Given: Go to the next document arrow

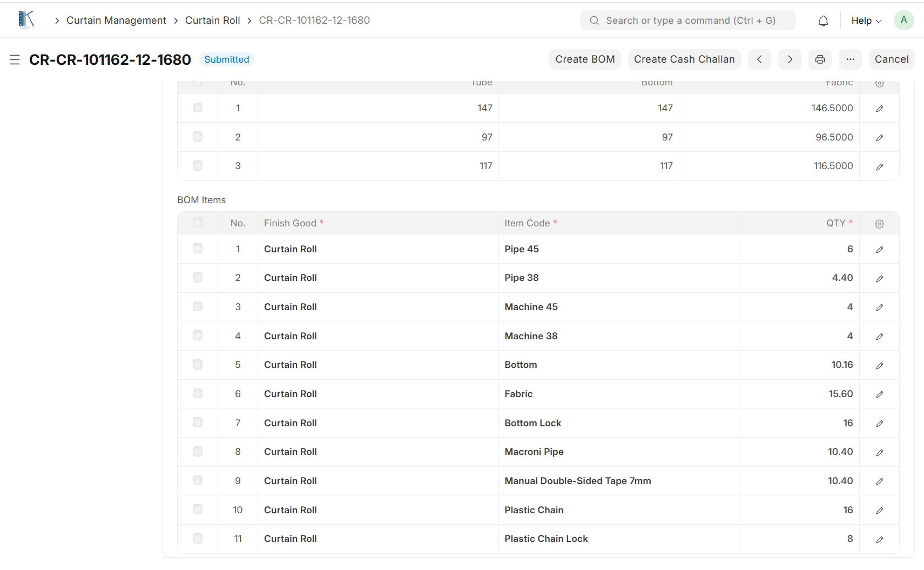Looking at the screenshot, I should (790, 59).
